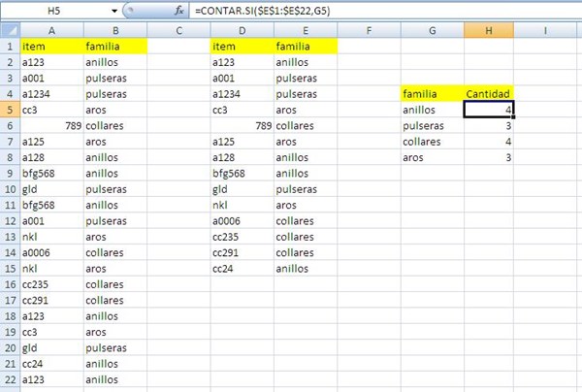
Task: Select highlighted column H header
Action: (x=489, y=30)
